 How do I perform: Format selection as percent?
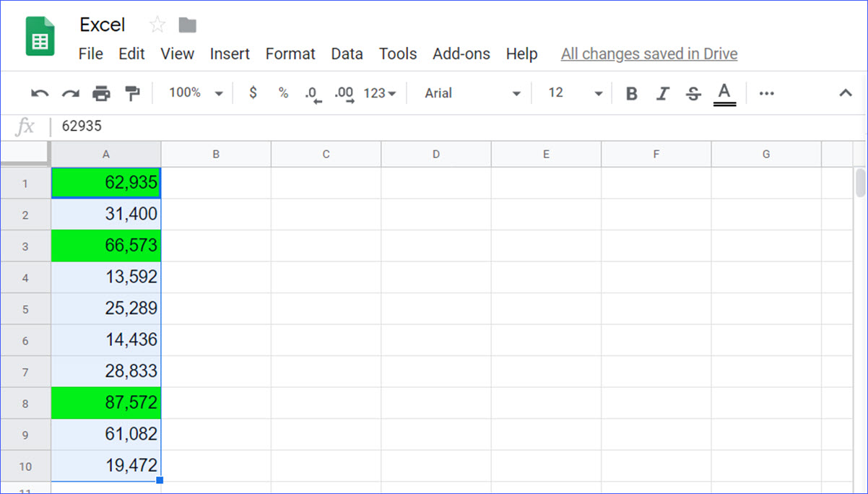282,92
